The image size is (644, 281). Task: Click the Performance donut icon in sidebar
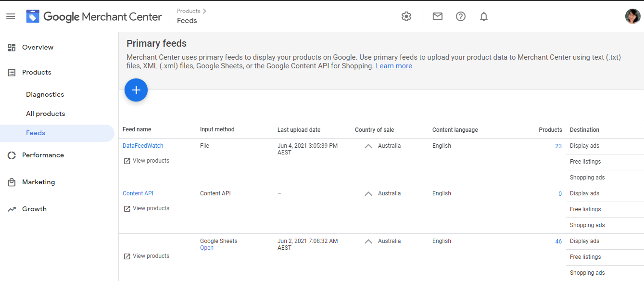(12, 155)
